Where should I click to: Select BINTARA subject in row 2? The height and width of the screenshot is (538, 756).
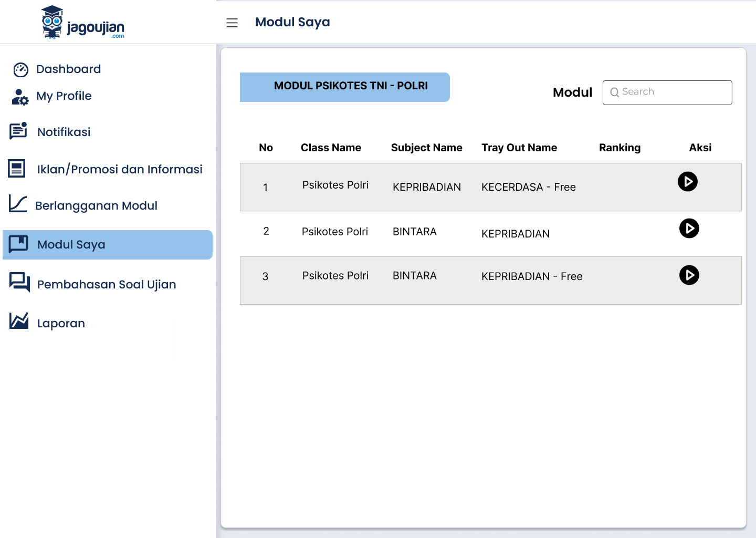(415, 232)
